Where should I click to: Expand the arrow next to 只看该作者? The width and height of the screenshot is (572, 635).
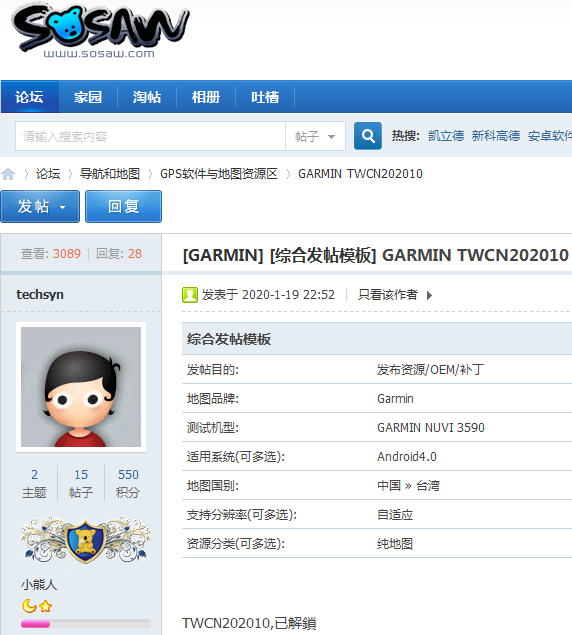click(429, 295)
